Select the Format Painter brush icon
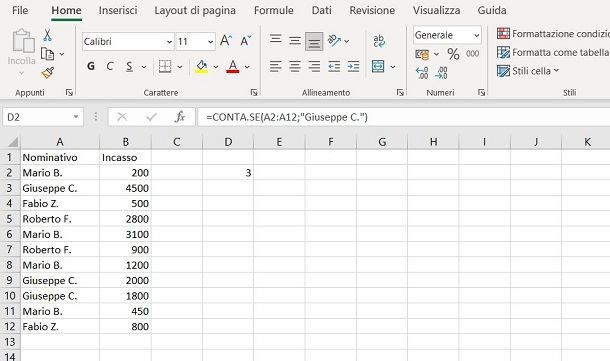 point(47,72)
